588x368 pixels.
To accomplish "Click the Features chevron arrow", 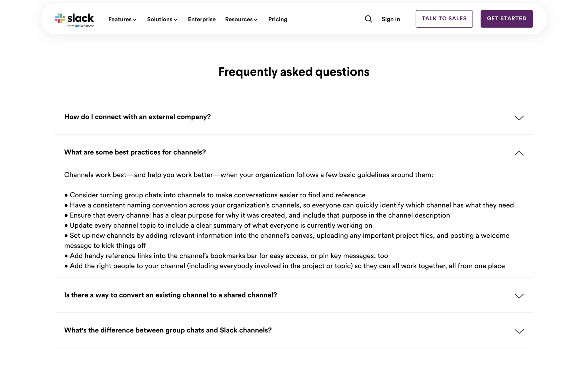I will coord(135,20).
